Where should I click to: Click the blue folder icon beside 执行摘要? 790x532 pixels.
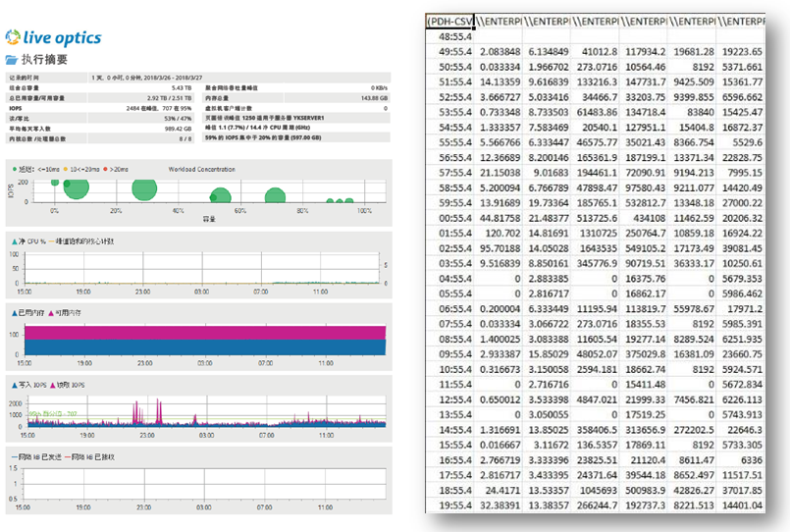(11, 60)
